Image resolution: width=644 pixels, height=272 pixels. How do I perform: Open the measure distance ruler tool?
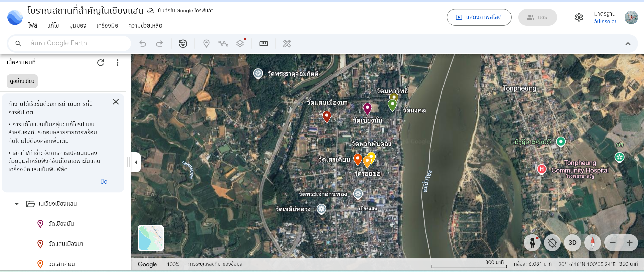(264, 44)
